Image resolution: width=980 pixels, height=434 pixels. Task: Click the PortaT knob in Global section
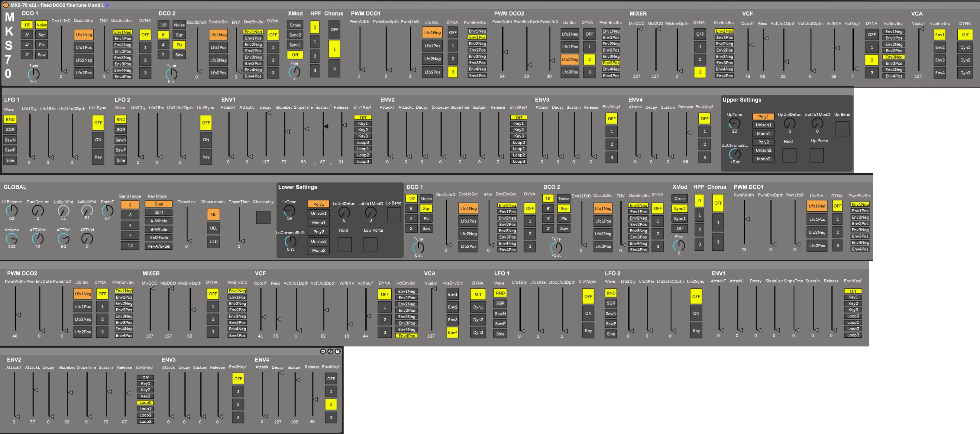pos(107,210)
